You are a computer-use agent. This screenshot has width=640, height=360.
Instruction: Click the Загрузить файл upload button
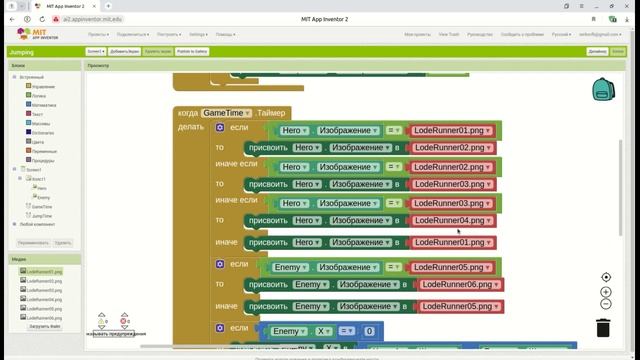45,327
